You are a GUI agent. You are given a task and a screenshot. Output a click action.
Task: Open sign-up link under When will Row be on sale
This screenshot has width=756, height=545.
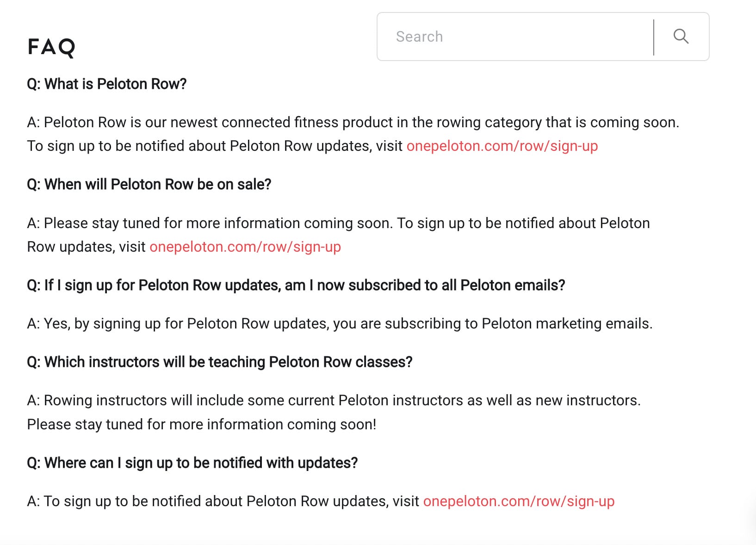[x=245, y=247]
